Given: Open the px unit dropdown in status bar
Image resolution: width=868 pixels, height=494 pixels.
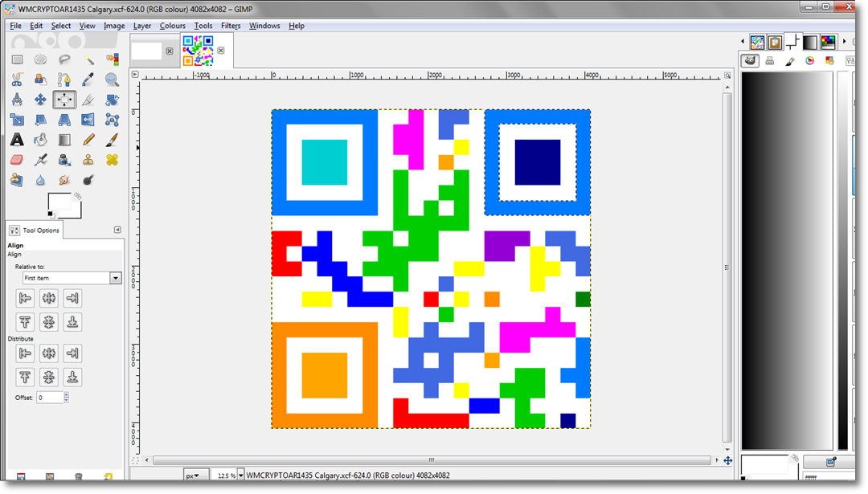Looking at the screenshot, I should (195, 476).
